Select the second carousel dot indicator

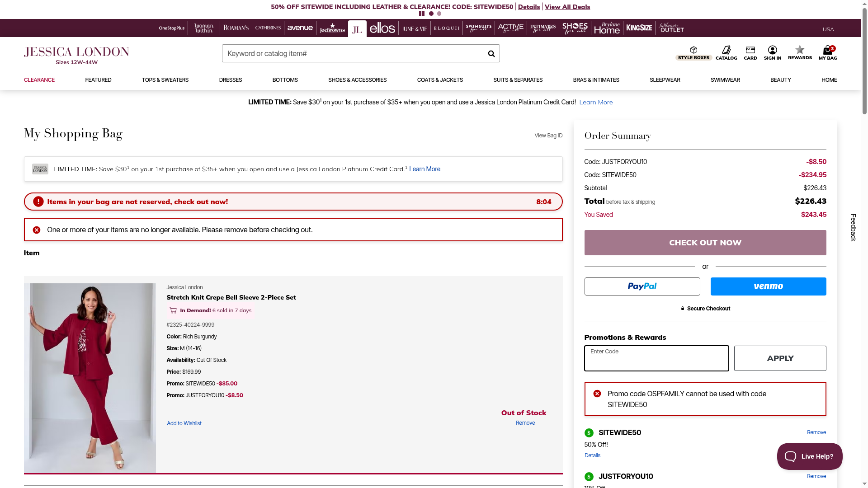(x=439, y=14)
